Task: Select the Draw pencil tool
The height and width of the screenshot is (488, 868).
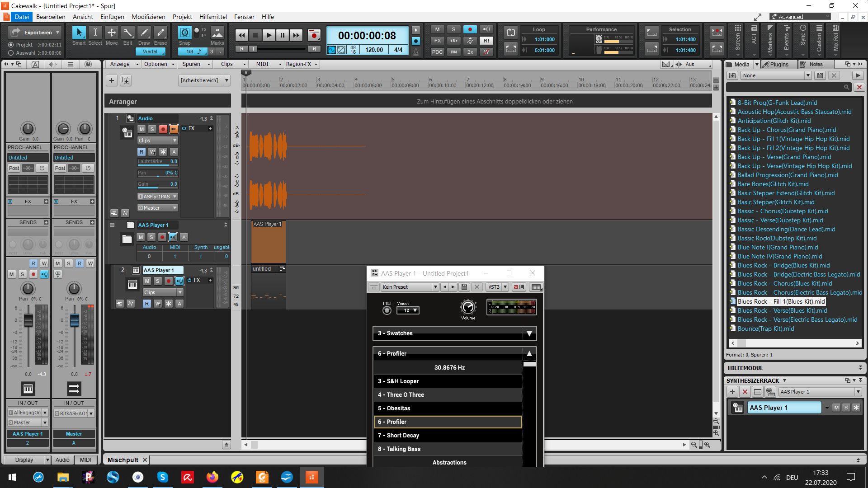Action: [144, 33]
